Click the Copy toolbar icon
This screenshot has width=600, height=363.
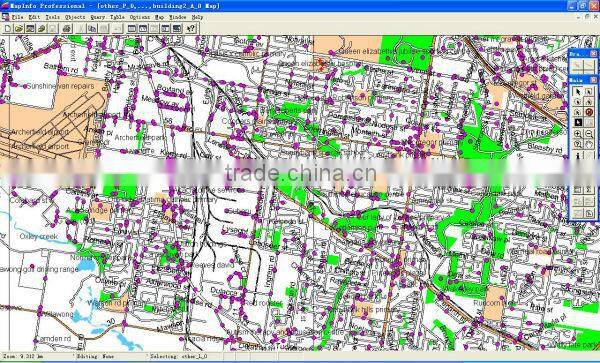coord(92,28)
